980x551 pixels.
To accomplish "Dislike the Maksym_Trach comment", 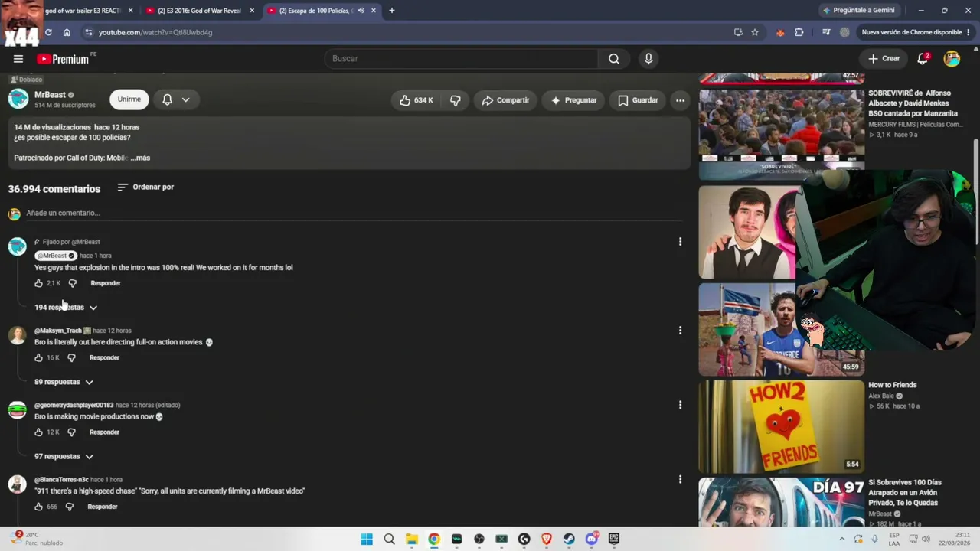I will (71, 357).
